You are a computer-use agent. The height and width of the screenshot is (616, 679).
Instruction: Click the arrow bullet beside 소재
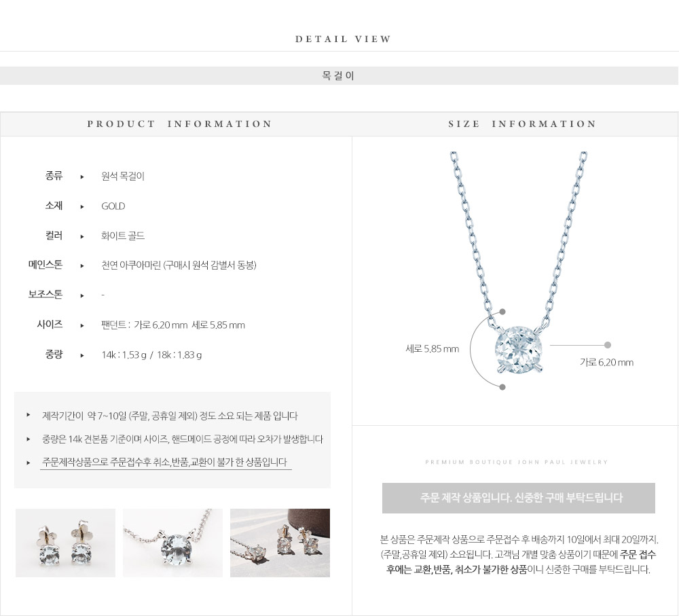[82, 206]
